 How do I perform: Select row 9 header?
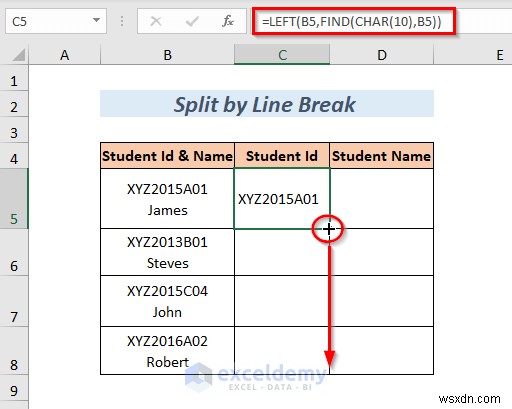click(x=14, y=388)
